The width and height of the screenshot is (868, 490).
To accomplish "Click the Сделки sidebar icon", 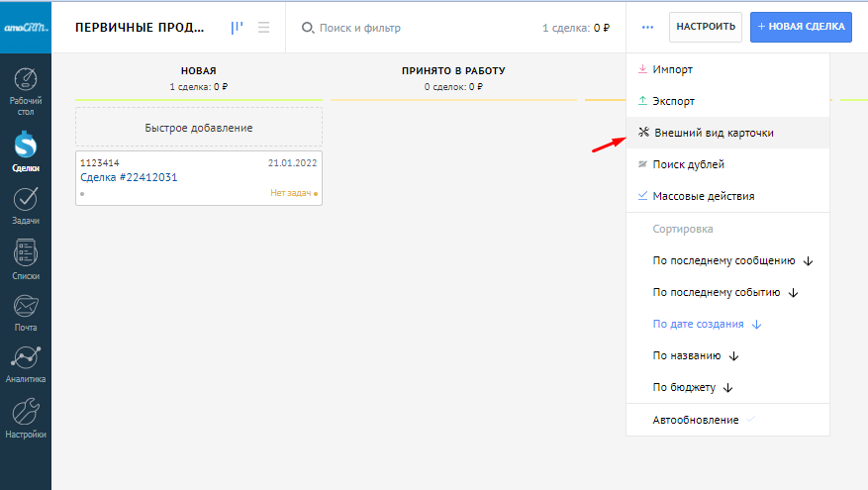I will (26, 152).
